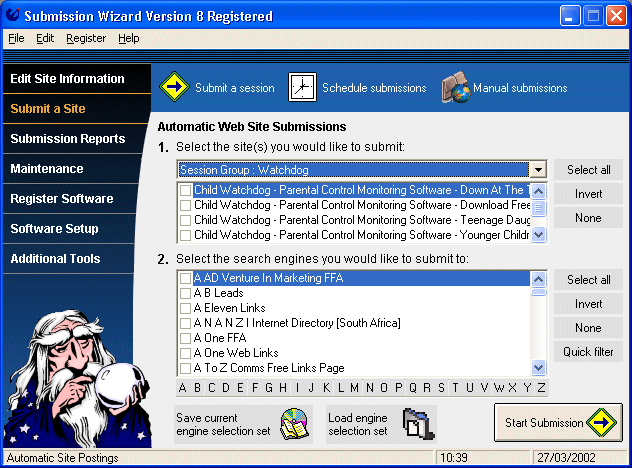Image resolution: width=632 pixels, height=468 pixels.
Task: Click Select all for sites list
Action: [588, 170]
